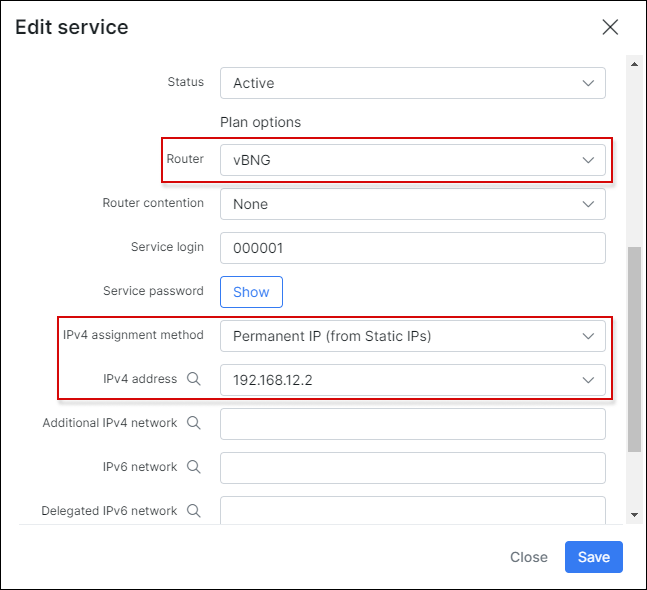
Task: Click the IPv6 network input field
Action: (413, 468)
